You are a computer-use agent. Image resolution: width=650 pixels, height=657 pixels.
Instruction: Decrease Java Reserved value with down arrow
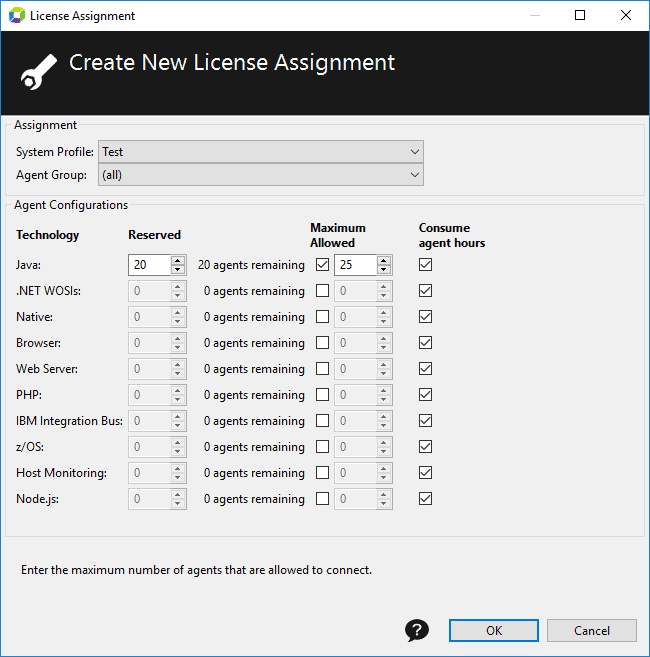click(178, 270)
